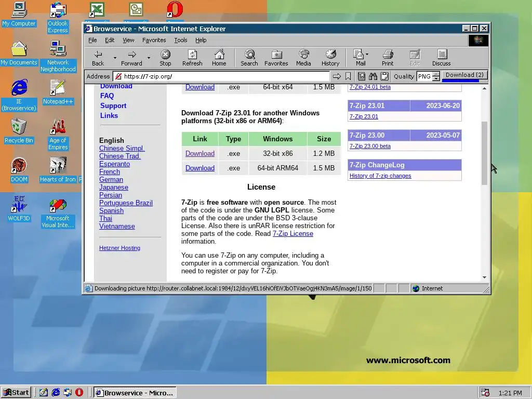The height and width of the screenshot is (399, 532).
Task: Click the Quality spinner down arrow
Action: coord(436,79)
